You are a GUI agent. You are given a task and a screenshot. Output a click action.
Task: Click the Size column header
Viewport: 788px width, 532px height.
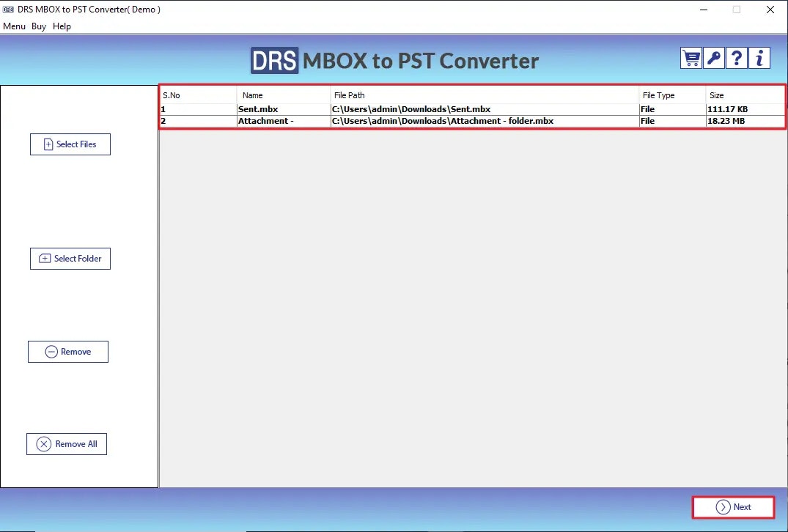(745, 95)
